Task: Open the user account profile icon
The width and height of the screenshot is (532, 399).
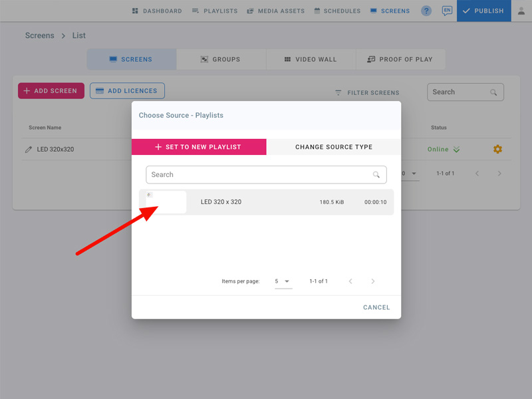Action: [x=521, y=11]
